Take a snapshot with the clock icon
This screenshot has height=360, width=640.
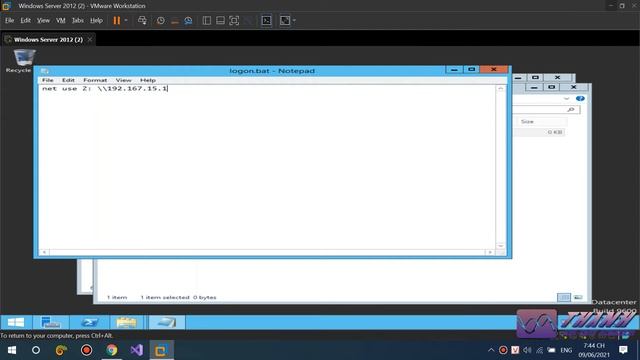161,20
